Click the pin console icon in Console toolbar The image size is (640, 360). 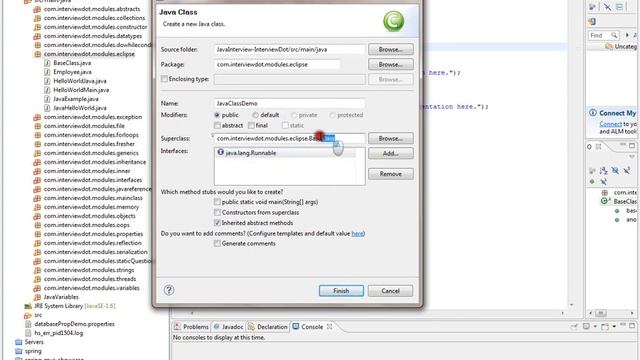575,327
